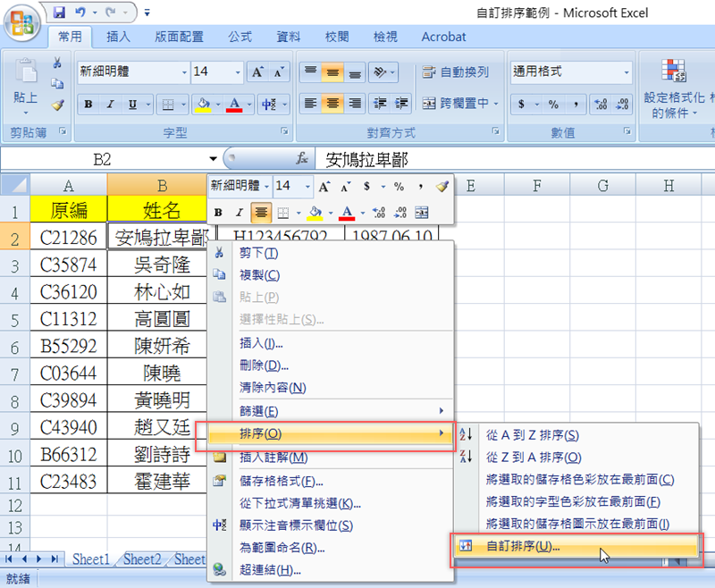
Task: Apply percent style in the ribbon number group
Action: click(x=553, y=105)
